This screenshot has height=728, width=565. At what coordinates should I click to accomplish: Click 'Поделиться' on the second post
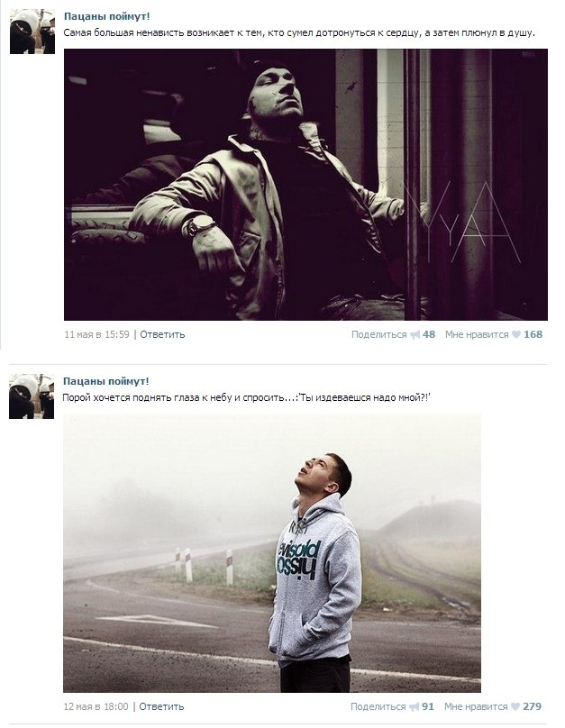click(378, 707)
